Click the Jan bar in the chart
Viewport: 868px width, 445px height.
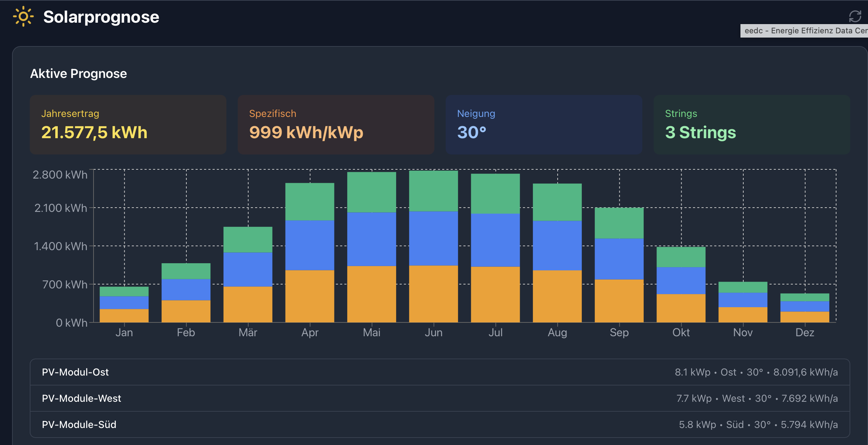click(124, 305)
